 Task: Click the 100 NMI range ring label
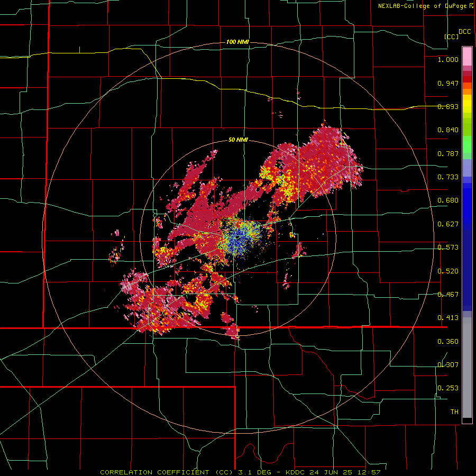click(237, 42)
